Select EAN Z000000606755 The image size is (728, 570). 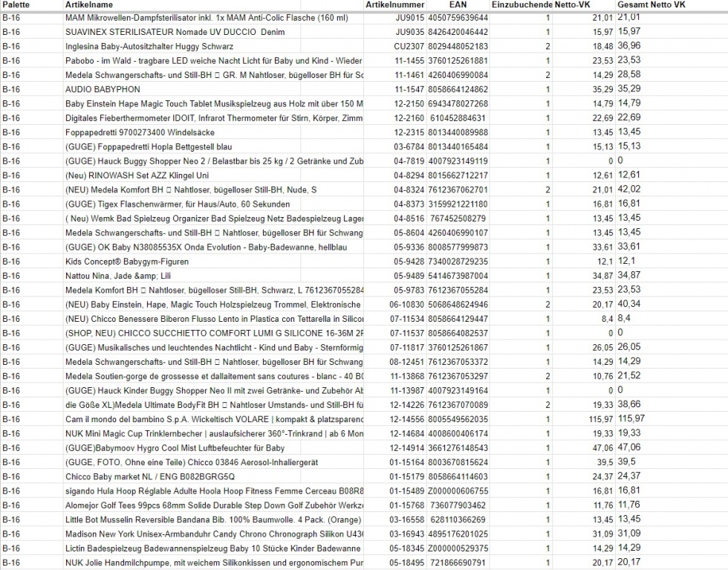point(458,491)
